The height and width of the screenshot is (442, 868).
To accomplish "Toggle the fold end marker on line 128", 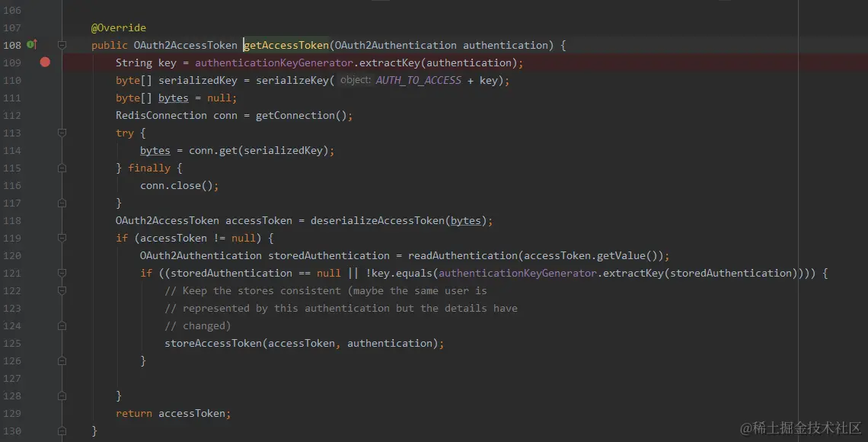I will (x=62, y=396).
